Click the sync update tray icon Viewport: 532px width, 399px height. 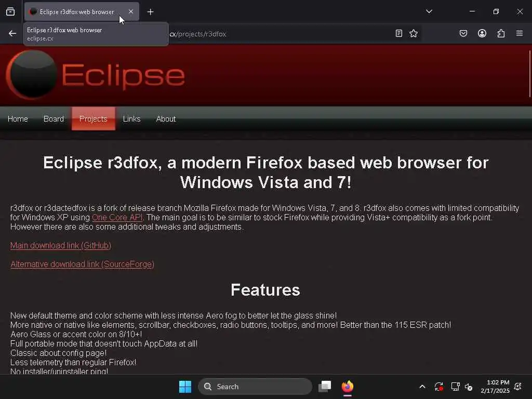coord(438,387)
